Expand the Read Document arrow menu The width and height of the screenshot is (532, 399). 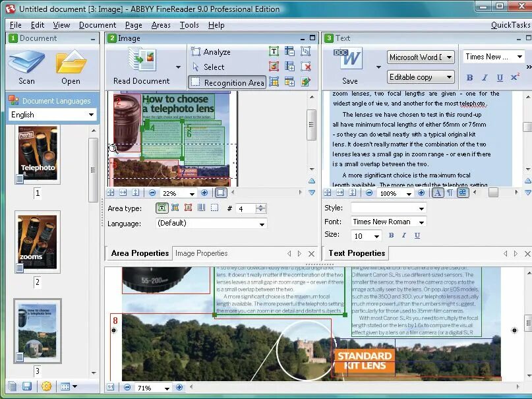coord(178,67)
